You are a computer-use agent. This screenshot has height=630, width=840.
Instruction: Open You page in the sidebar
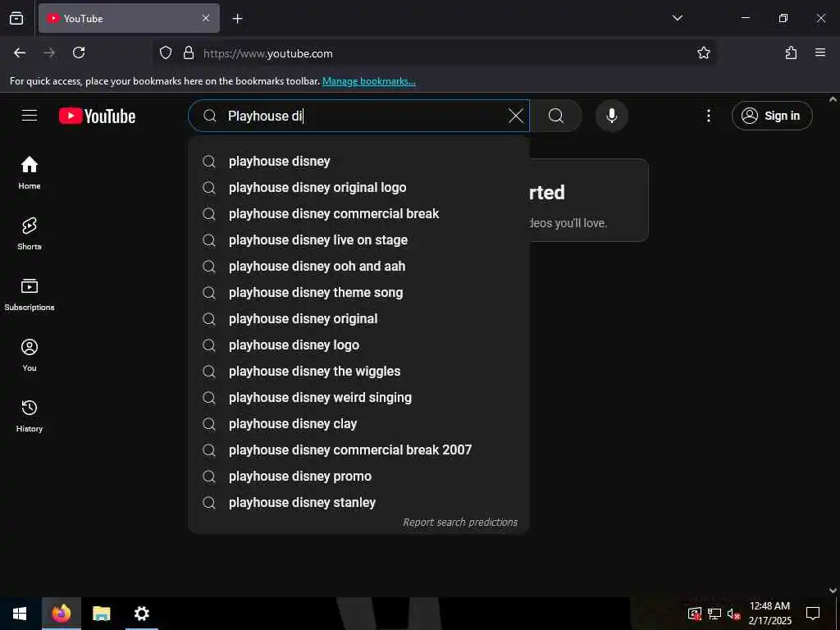[x=30, y=354]
